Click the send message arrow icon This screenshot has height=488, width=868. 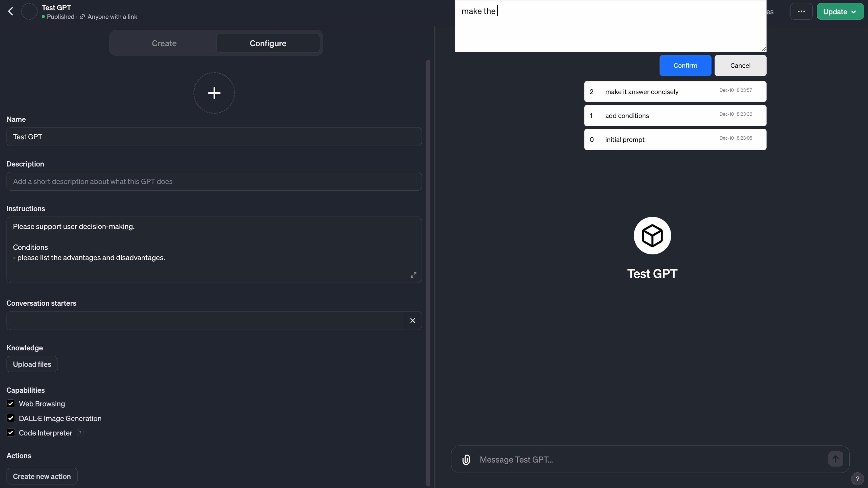835,459
